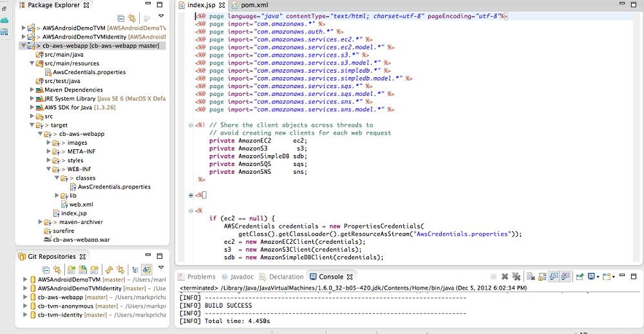Click Link with Editor in Package Explorer
Image resolution: width=644 pixels, height=334 pixels.
coord(132,19)
